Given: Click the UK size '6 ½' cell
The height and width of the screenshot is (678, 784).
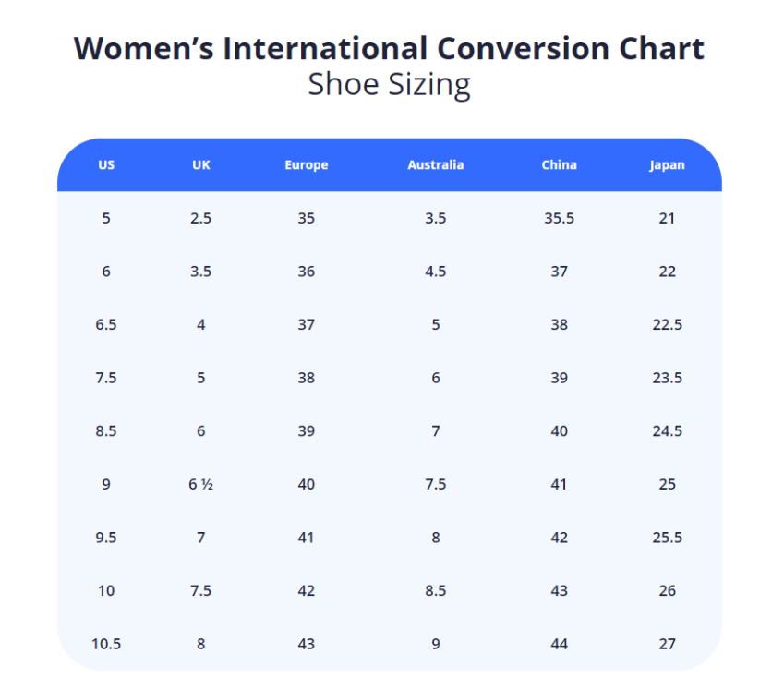Looking at the screenshot, I should coord(201,484).
